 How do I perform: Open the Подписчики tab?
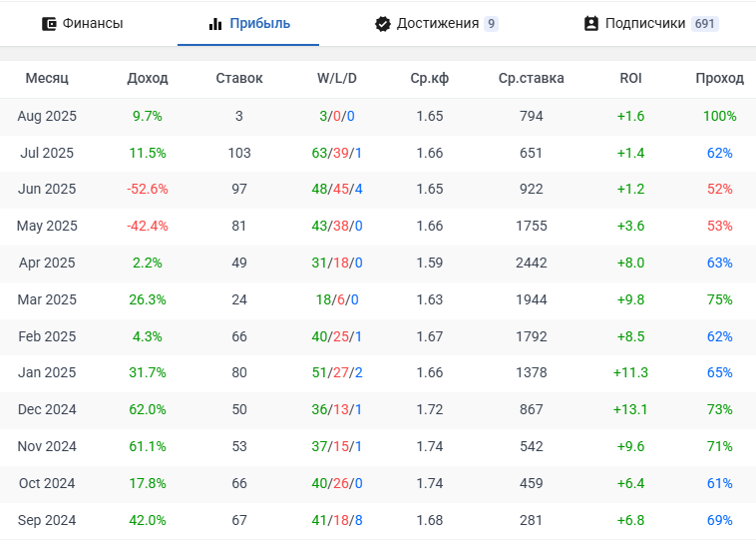tap(644, 24)
